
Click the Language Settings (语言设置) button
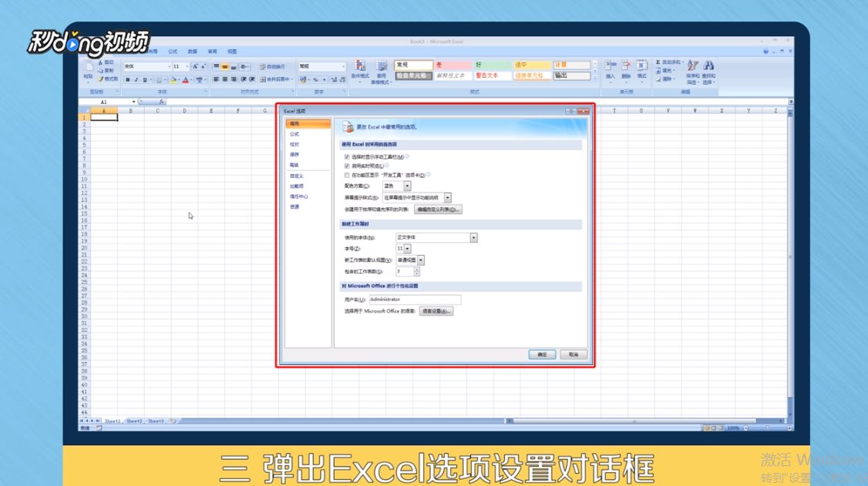[436, 311]
